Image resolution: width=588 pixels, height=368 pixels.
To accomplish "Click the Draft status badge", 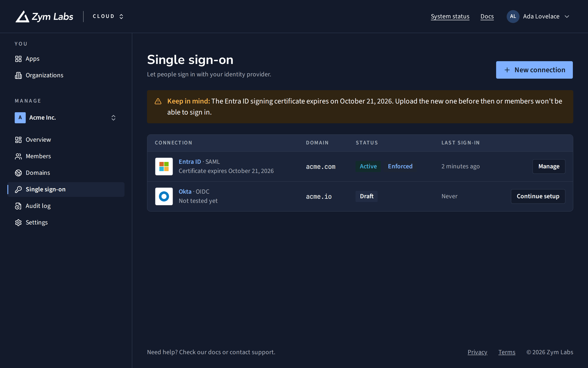I will coord(367,196).
